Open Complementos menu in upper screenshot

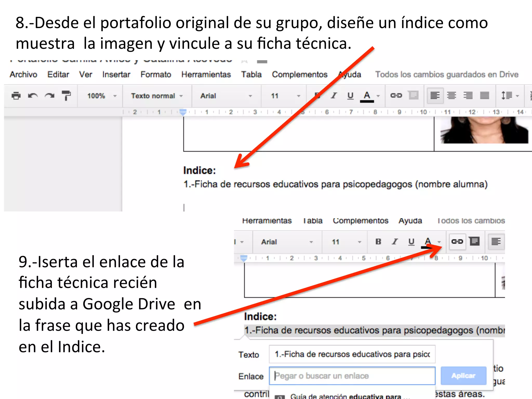tap(300, 74)
